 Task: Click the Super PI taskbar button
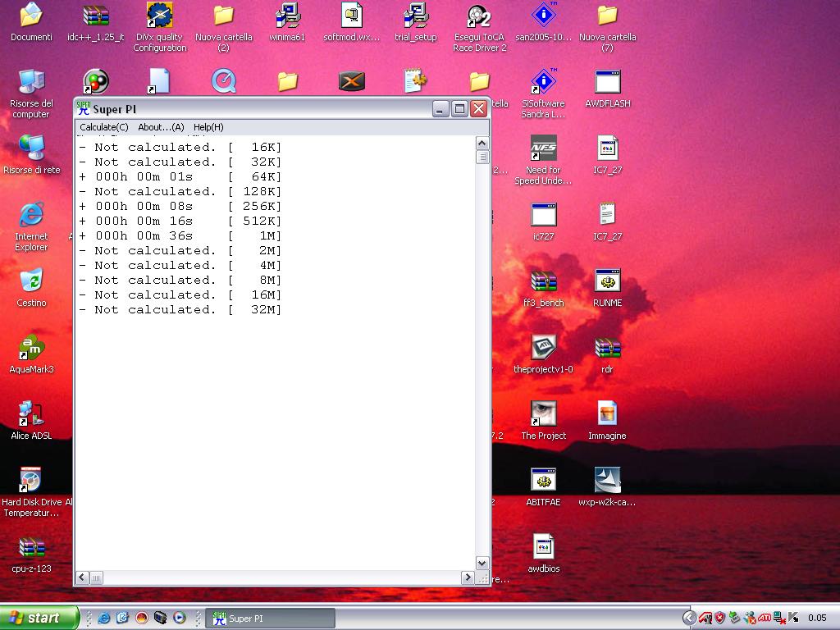(269, 619)
